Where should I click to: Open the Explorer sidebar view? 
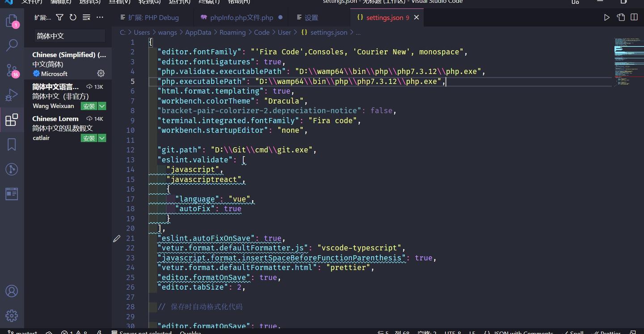[x=12, y=20]
